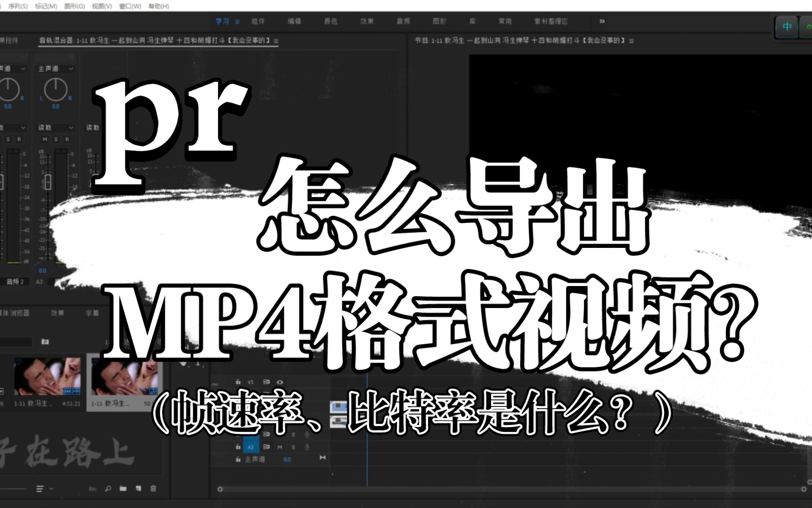Click the master track output icon next to 0.0
The width and height of the screenshot is (812, 508).
click(322, 457)
